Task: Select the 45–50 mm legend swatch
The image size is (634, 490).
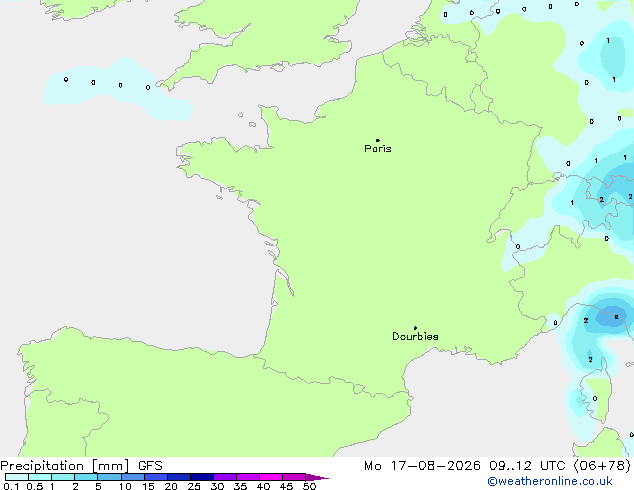Action: (294, 477)
